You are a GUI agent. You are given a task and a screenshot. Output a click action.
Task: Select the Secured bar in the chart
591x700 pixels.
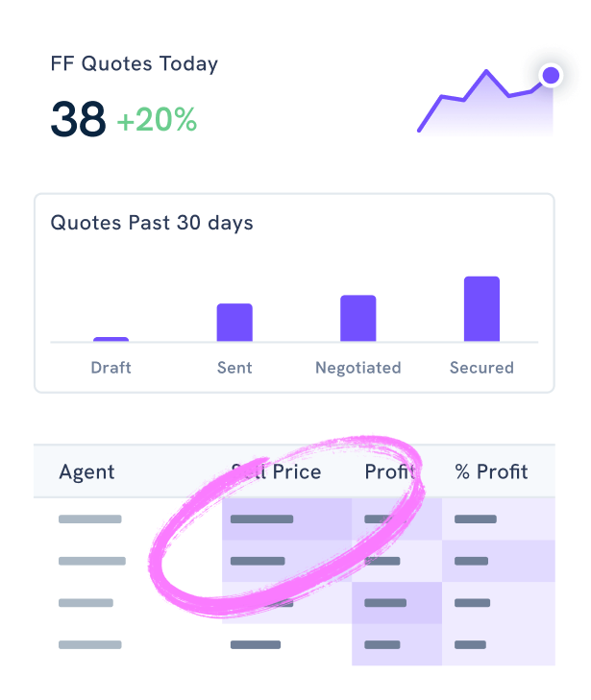click(x=481, y=309)
